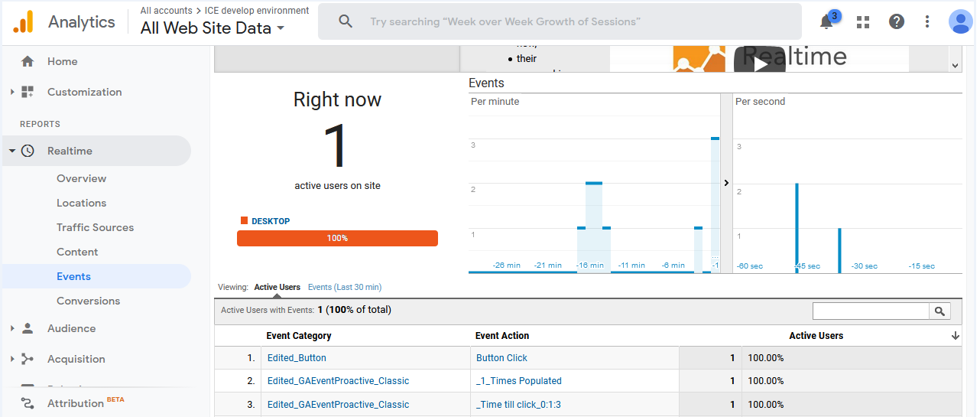Open Traffic Sources under Realtime

point(95,227)
